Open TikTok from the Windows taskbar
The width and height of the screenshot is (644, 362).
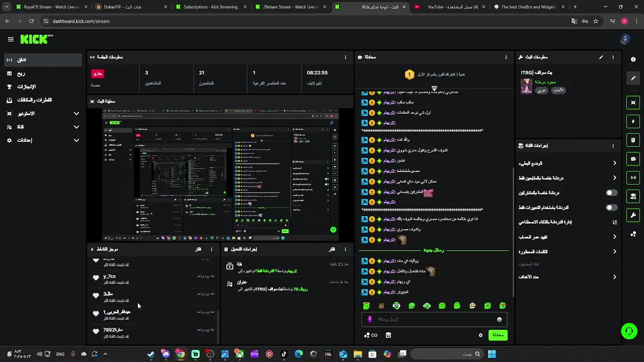click(x=284, y=354)
